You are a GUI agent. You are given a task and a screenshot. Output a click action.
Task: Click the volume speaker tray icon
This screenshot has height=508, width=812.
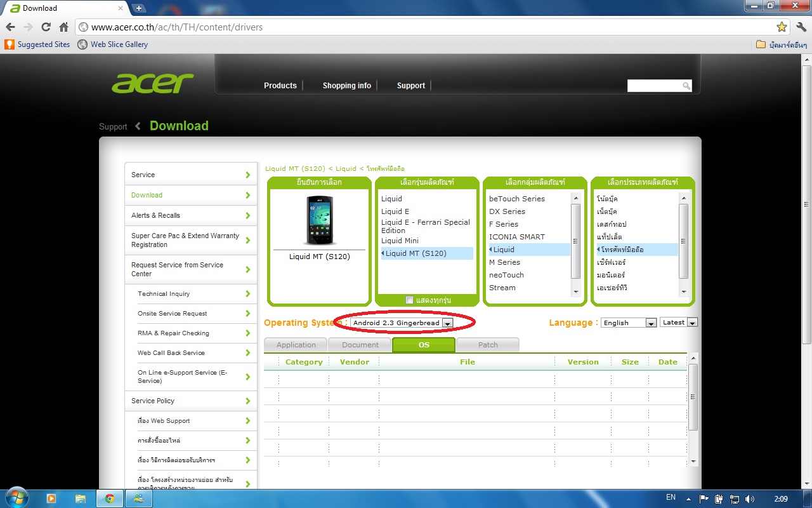pyautogui.click(x=750, y=498)
